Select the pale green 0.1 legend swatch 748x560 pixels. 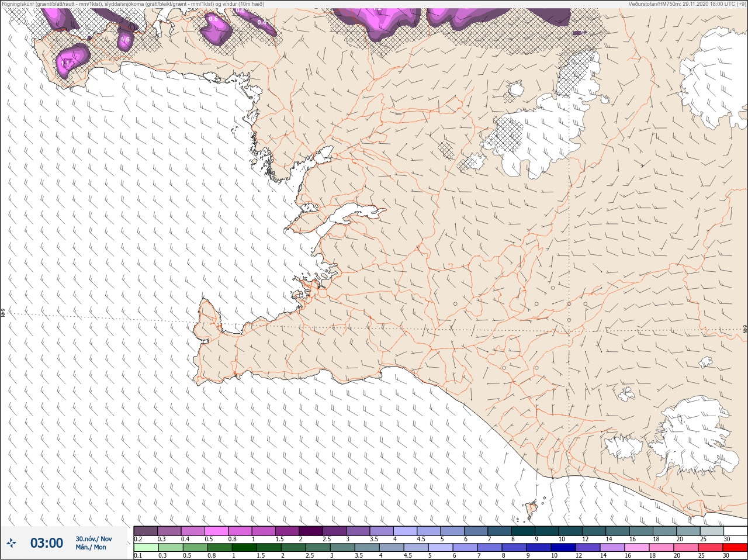pyautogui.click(x=146, y=548)
